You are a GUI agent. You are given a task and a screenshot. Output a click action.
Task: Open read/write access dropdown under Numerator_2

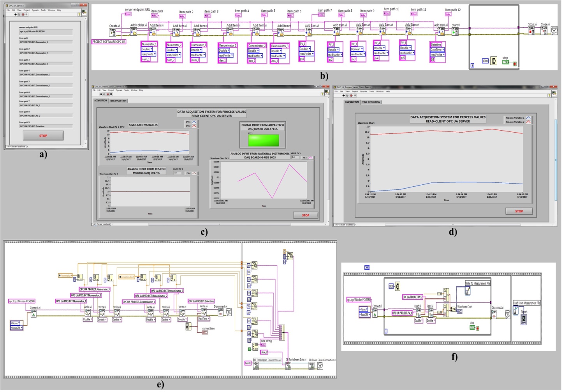point(173,55)
